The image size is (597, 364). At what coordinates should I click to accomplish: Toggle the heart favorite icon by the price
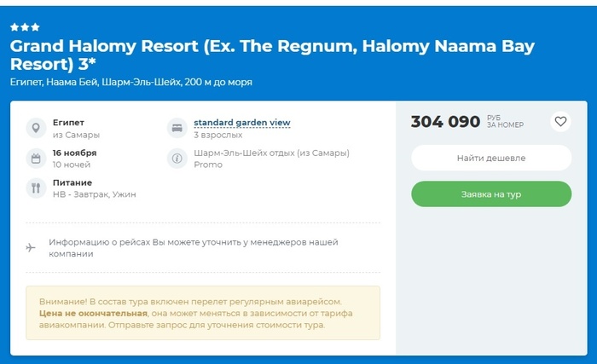(560, 121)
